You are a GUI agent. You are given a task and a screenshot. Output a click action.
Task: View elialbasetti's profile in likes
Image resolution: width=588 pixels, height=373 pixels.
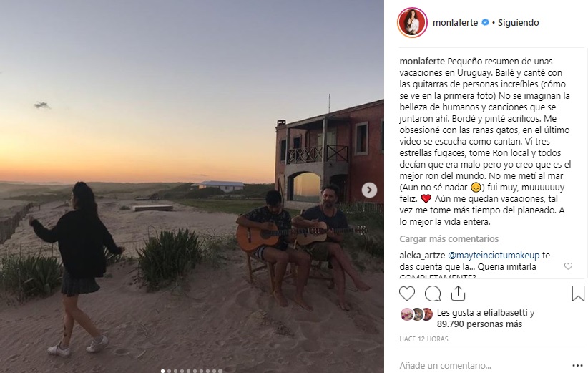(x=505, y=313)
